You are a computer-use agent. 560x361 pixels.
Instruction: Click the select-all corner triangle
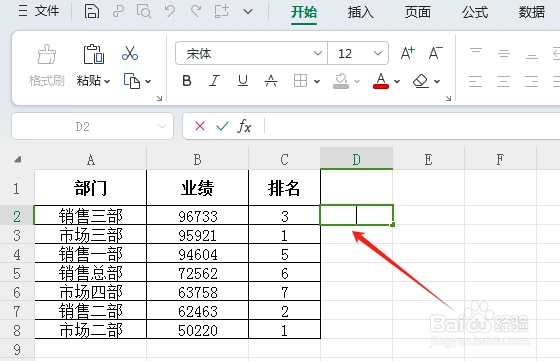[x=18, y=159]
